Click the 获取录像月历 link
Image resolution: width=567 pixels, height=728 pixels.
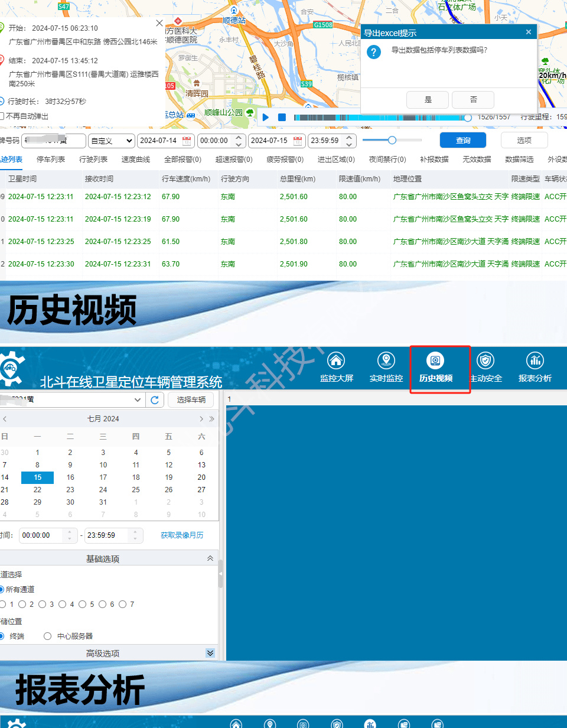pyautogui.click(x=182, y=535)
